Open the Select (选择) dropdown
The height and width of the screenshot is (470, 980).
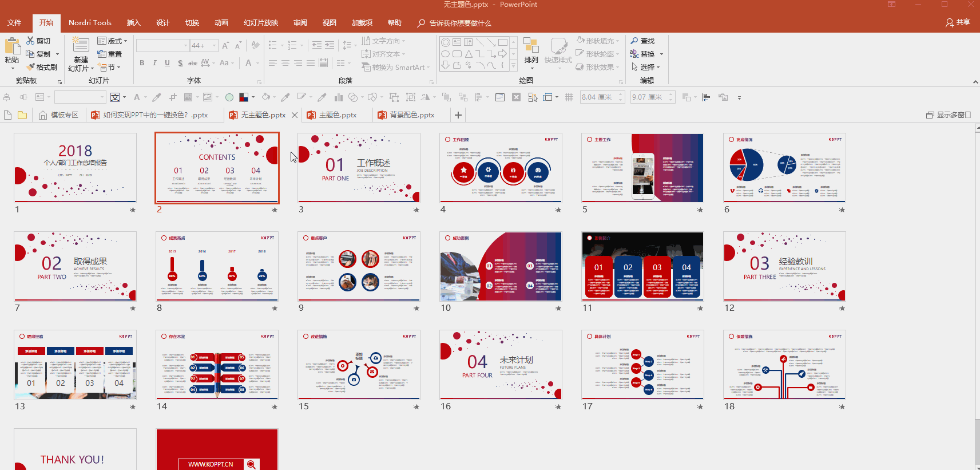[x=645, y=67]
